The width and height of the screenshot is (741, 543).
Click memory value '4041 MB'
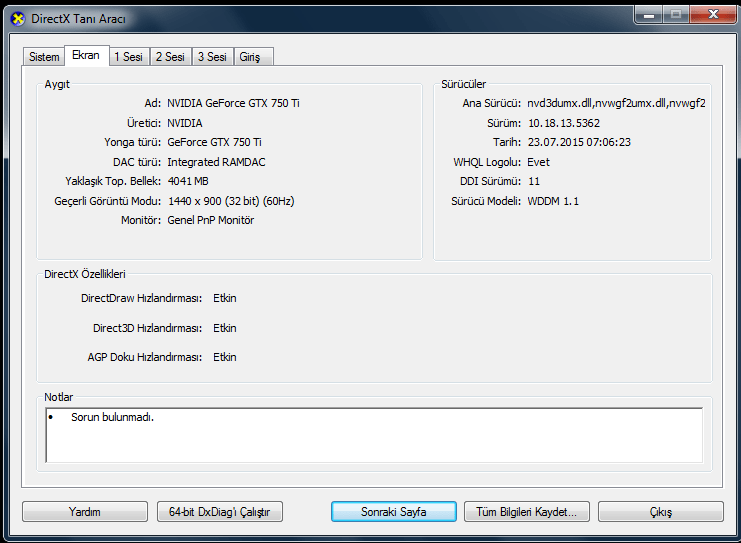[x=188, y=181]
